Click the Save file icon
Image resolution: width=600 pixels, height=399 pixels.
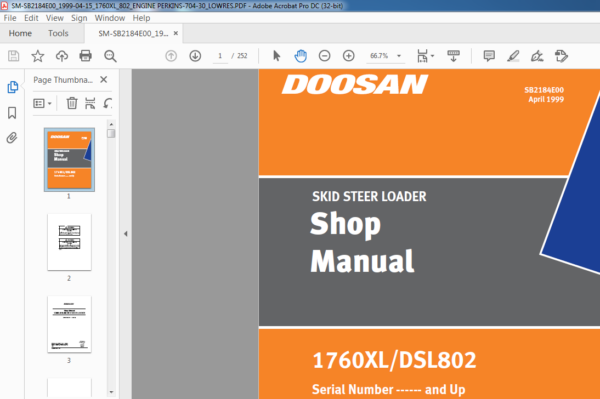click(x=14, y=56)
